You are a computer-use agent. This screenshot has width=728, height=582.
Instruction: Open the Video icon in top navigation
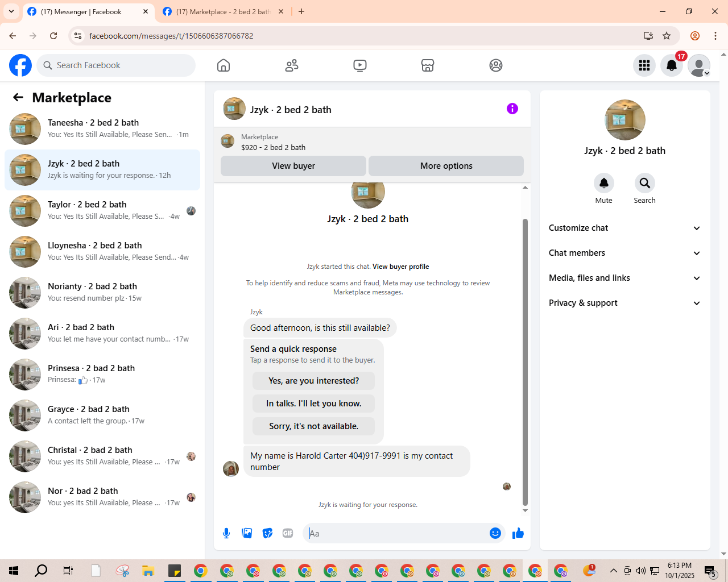point(360,65)
